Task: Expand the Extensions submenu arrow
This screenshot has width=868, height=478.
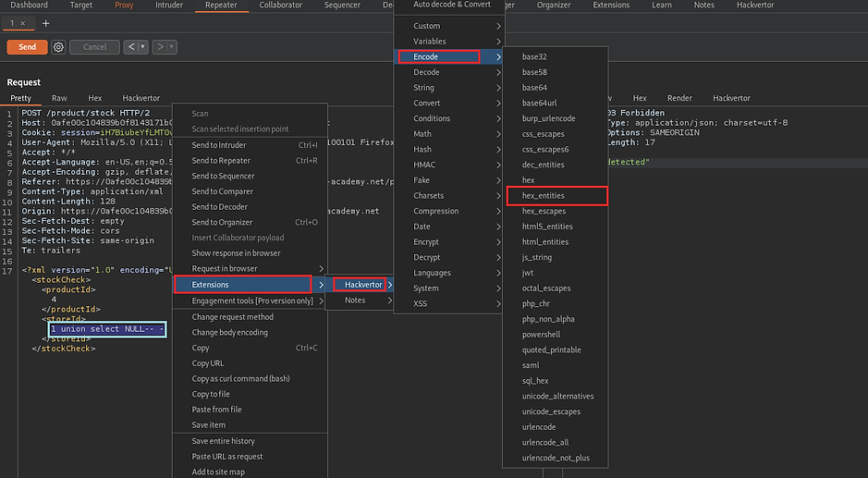Action: click(321, 284)
